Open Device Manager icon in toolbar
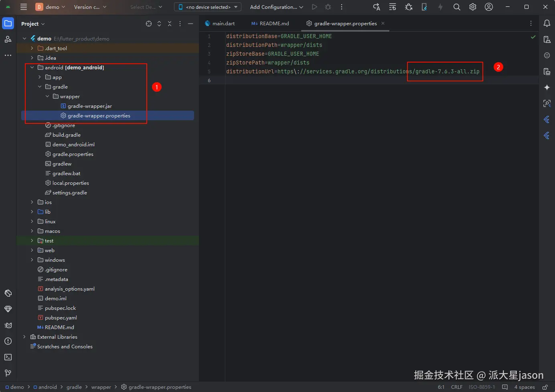The height and width of the screenshot is (392, 555). (424, 7)
